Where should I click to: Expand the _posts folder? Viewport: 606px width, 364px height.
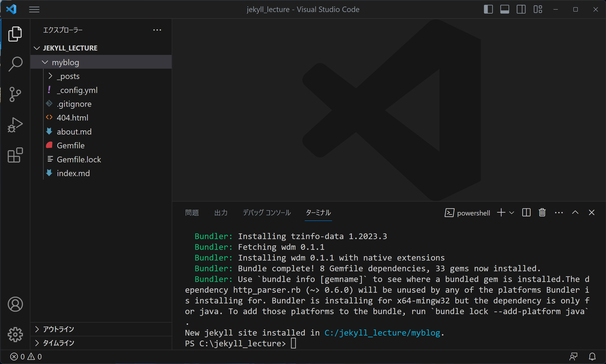101,76
